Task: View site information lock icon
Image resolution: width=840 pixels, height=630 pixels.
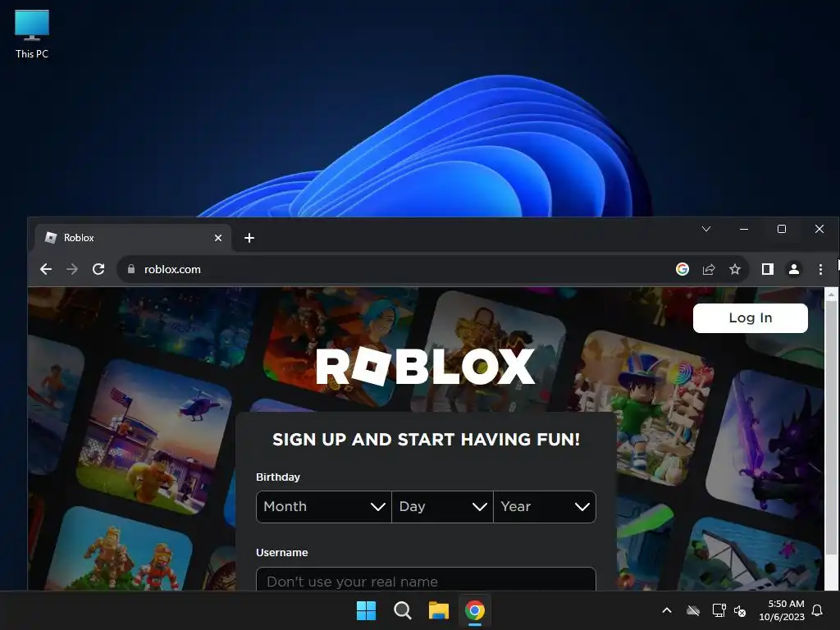Action: click(131, 269)
